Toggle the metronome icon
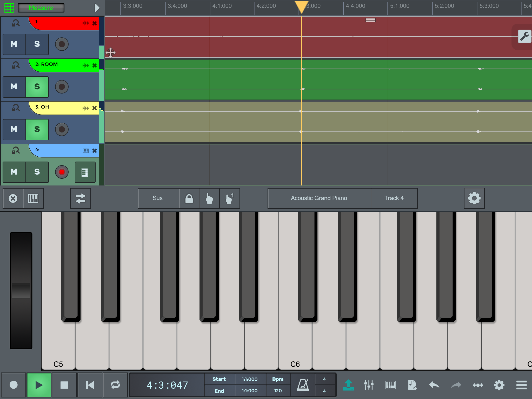 click(x=303, y=385)
